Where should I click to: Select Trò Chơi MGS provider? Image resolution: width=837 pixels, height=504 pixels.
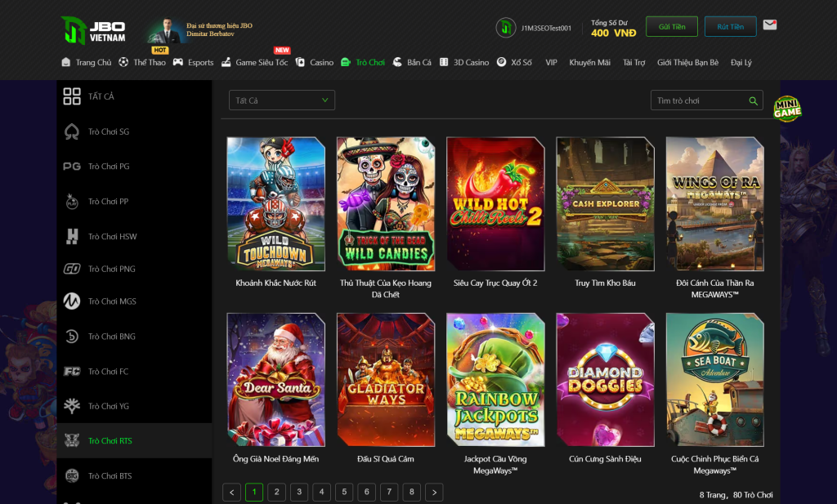tap(135, 301)
